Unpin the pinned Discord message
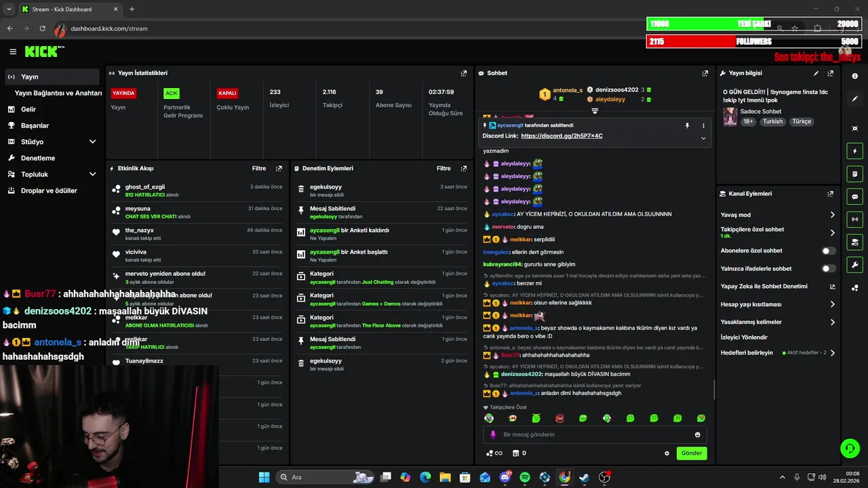The image size is (868, 488). coord(687,125)
